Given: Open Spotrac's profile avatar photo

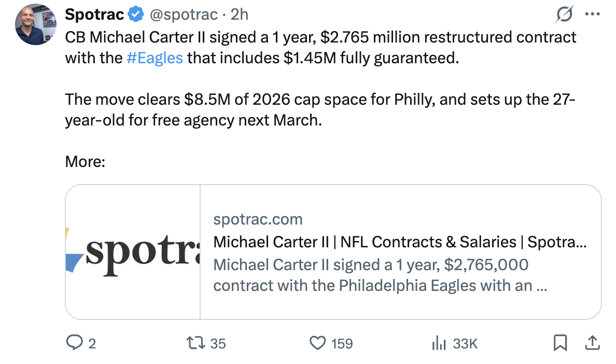Looking at the screenshot, I should click(x=35, y=24).
